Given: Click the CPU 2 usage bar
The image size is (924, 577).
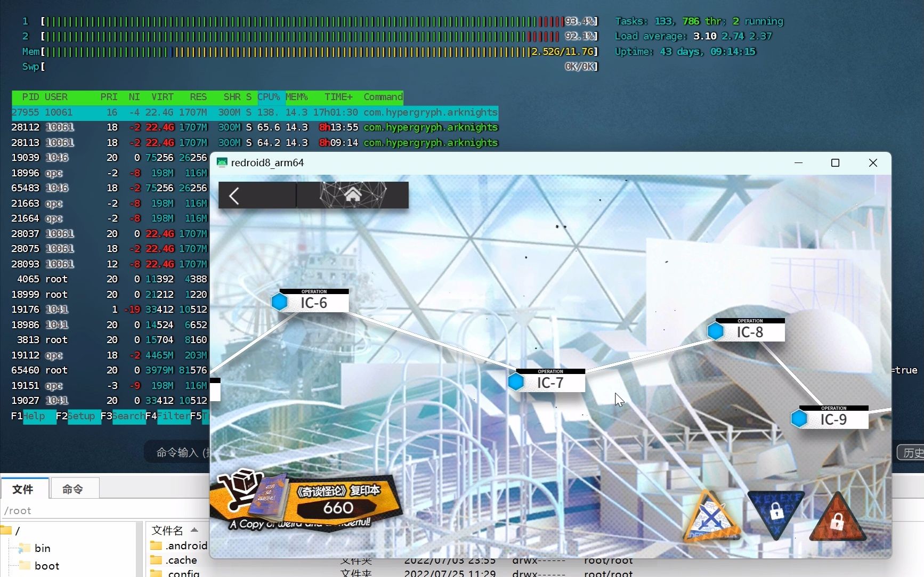Looking at the screenshot, I should (x=319, y=36).
